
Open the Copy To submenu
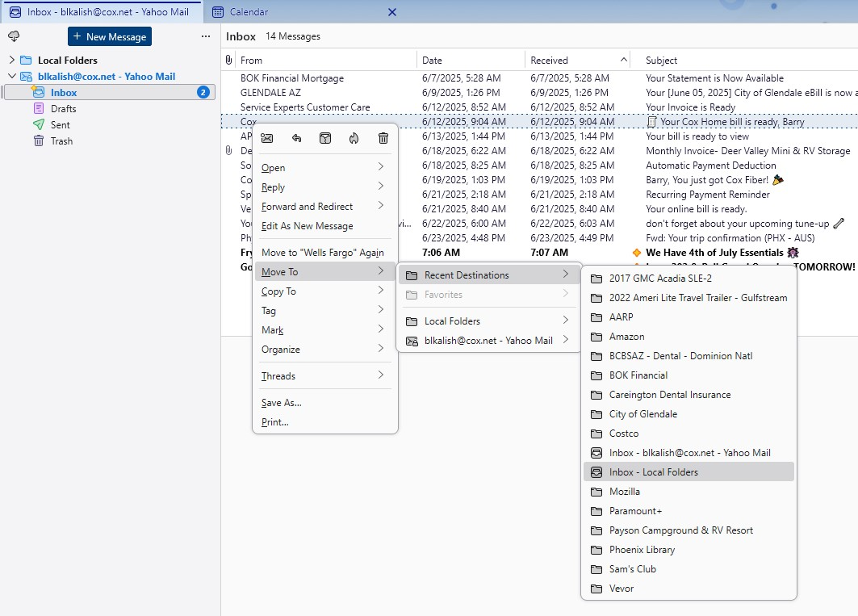click(x=325, y=291)
